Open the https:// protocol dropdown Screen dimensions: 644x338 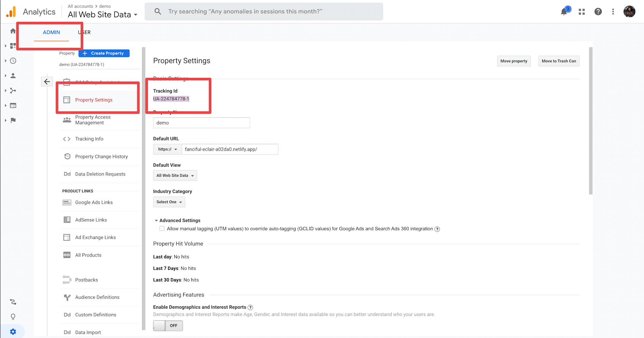[x=168, y=149]
